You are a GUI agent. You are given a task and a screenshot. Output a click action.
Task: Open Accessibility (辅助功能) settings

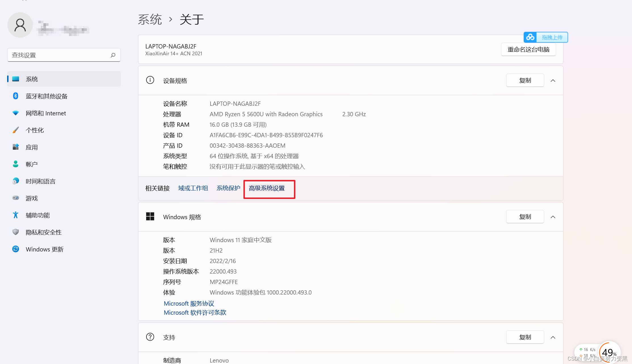[x=37, y=215]
